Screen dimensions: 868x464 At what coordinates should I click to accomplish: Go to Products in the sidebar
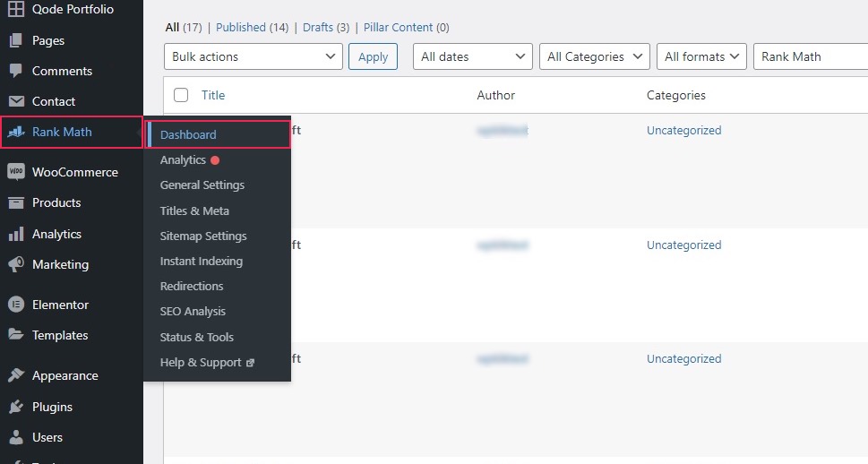[x=56, y=202]
